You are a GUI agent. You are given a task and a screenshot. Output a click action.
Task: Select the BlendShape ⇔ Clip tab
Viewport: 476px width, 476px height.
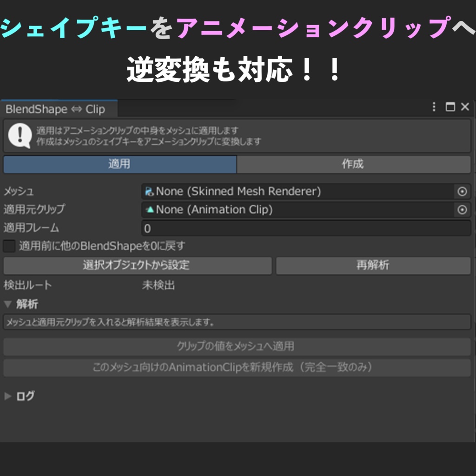[x=59, y=109]
